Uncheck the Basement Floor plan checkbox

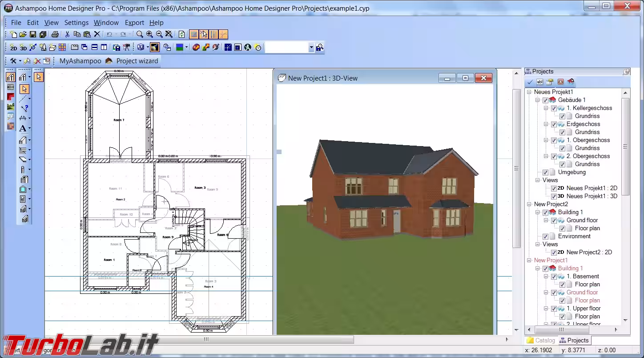[562, 284]
